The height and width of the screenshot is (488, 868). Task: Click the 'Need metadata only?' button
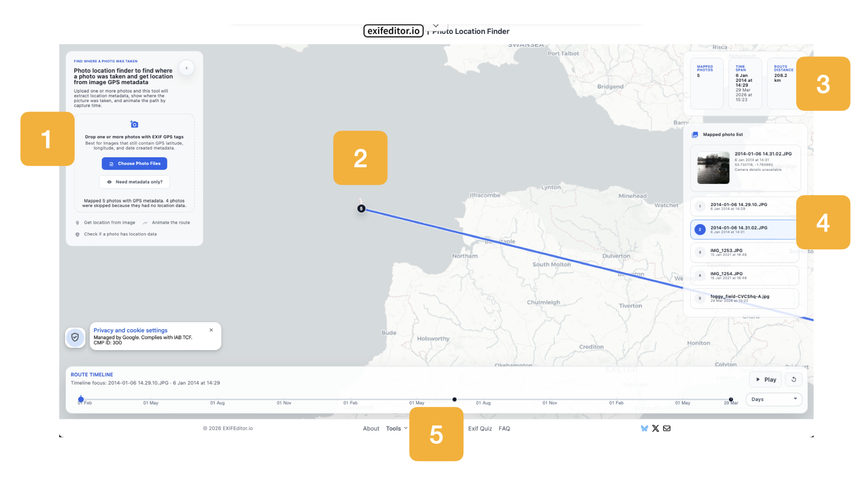(134, 182)
